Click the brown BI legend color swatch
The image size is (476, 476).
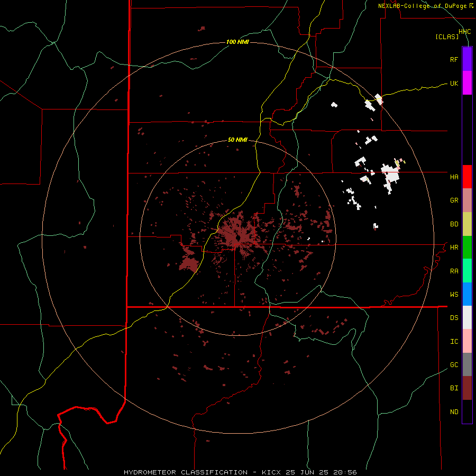[x=467, y=388]
